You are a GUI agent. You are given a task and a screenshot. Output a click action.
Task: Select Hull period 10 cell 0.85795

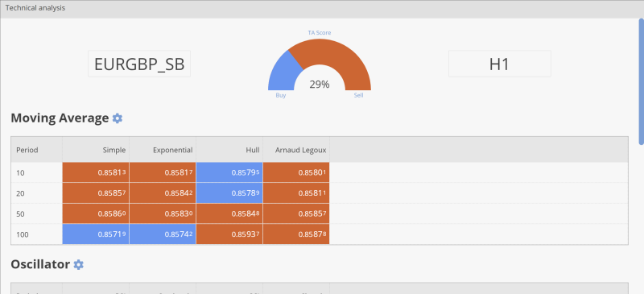click(229, 172)
